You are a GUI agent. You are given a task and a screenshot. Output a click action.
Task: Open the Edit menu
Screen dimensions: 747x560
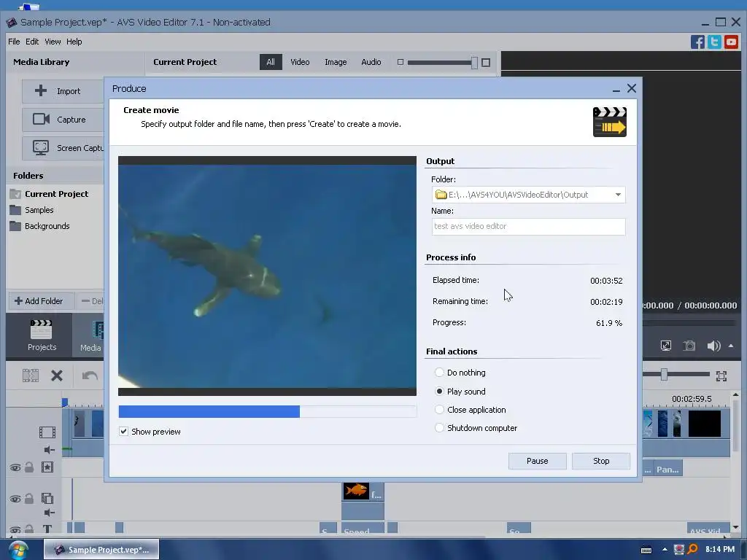pyautogui.click(x=32, y=42)
